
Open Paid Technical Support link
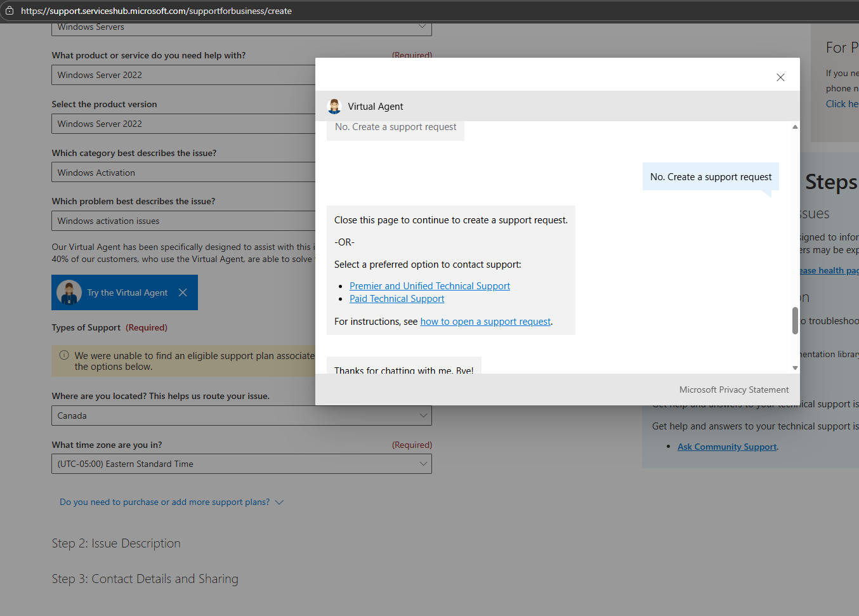pyautogui.click(x=397, y=299)
